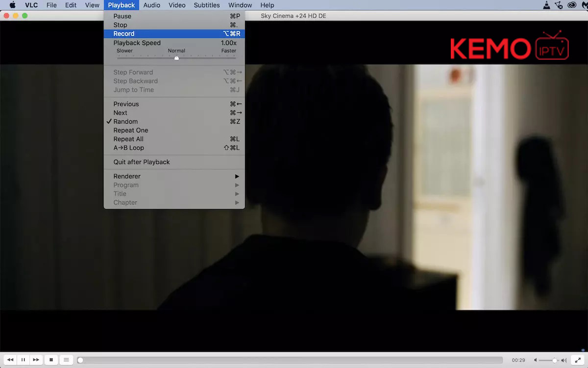588x368 pixels.
Task: Set the Playback Speed slider
Action: 176,57
